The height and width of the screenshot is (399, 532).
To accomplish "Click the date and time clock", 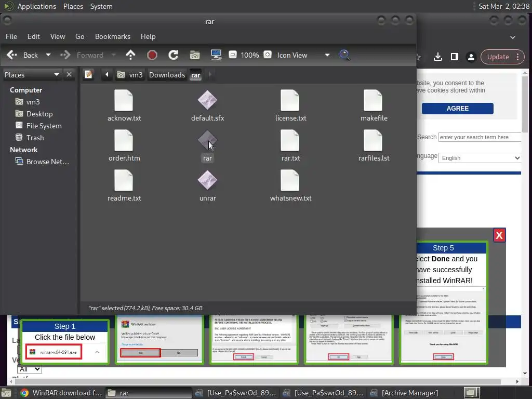I will (504, 6).
